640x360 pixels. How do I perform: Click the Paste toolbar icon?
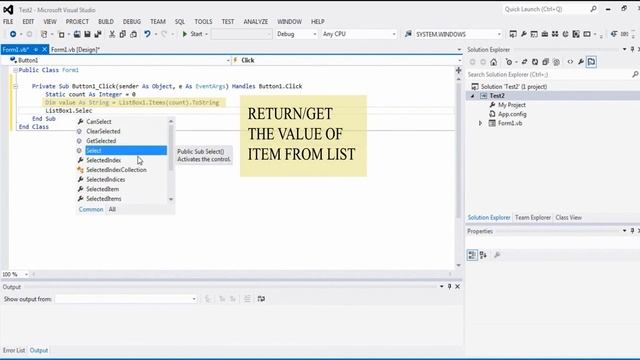133,34
